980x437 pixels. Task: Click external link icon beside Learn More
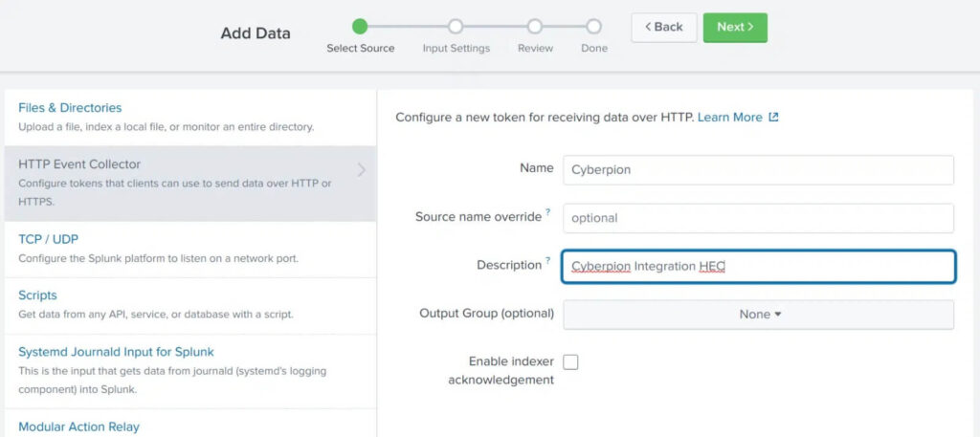point(773,118)
